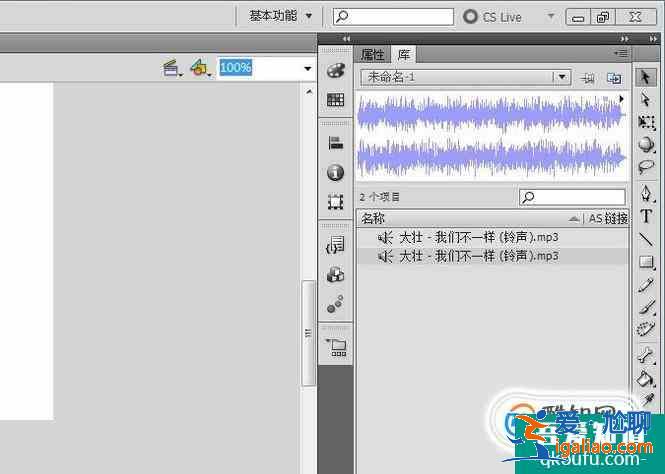The height and width of the screenshot is (474, 665).
Task: Select the Text (T) tool
Action: coord(645,216)
